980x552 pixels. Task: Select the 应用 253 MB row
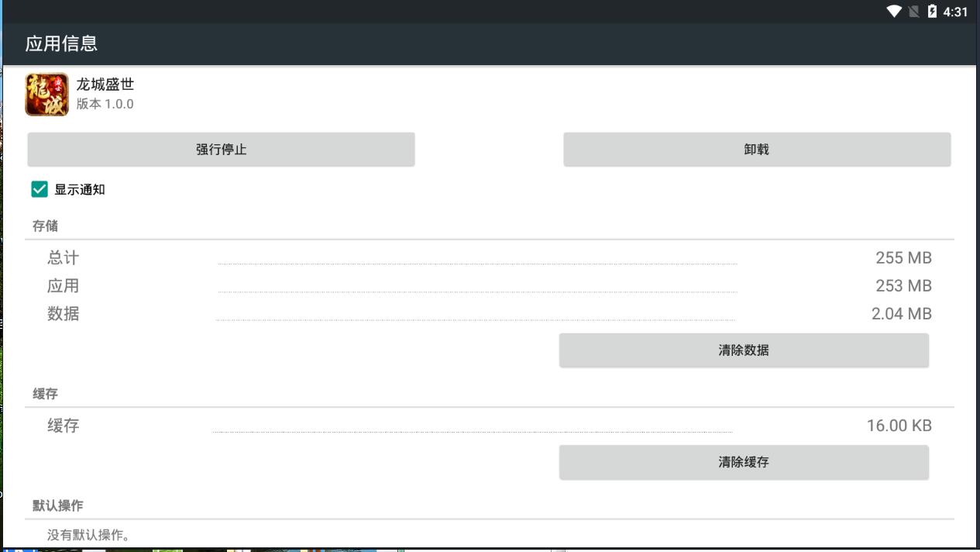pos(489,286)
